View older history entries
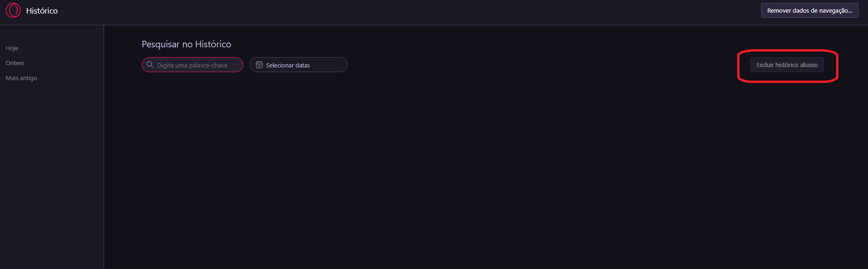This screenshot has width=868, height=269. 21,78
